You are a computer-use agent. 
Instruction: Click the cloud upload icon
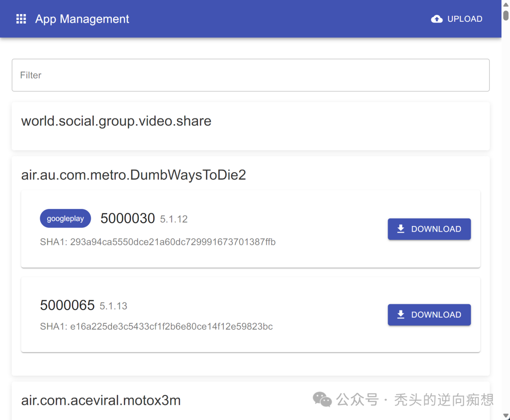pyautogui.click(x=436, y=19)
